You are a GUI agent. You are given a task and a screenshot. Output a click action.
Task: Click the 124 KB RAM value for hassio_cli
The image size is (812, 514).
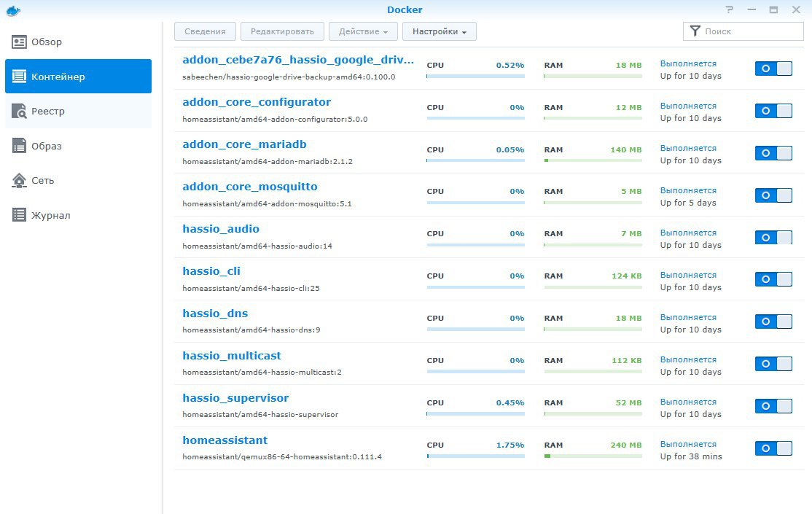tap(627, 276)
